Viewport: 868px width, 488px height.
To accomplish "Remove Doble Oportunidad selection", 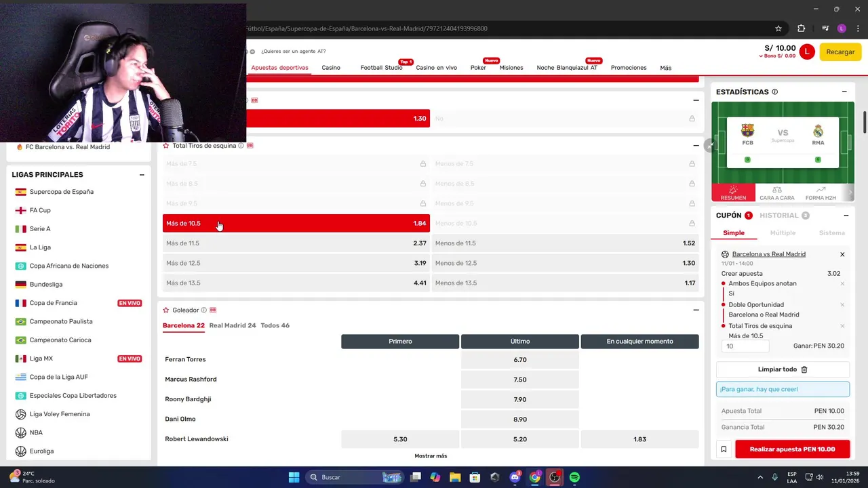I will point(842,304).
